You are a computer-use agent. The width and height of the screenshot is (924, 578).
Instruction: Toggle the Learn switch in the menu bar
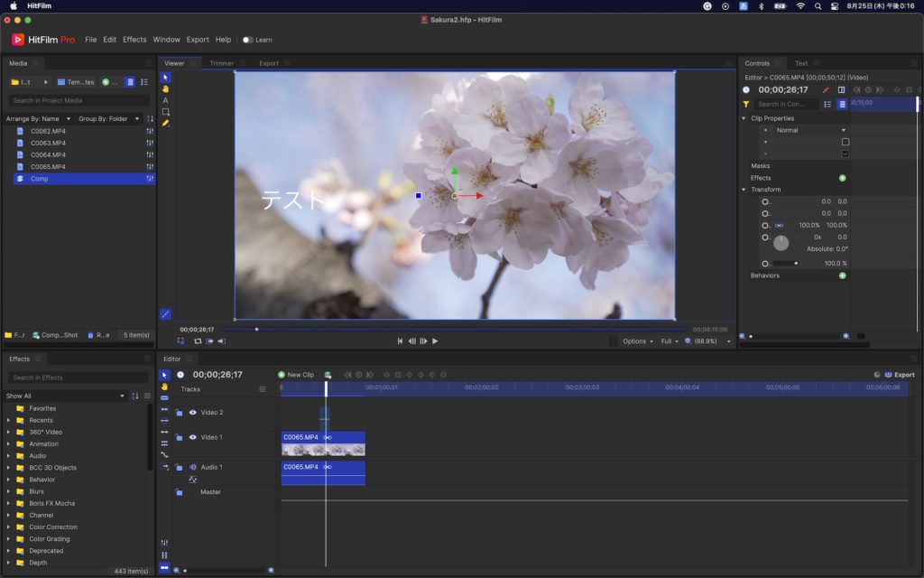point(247,40)
